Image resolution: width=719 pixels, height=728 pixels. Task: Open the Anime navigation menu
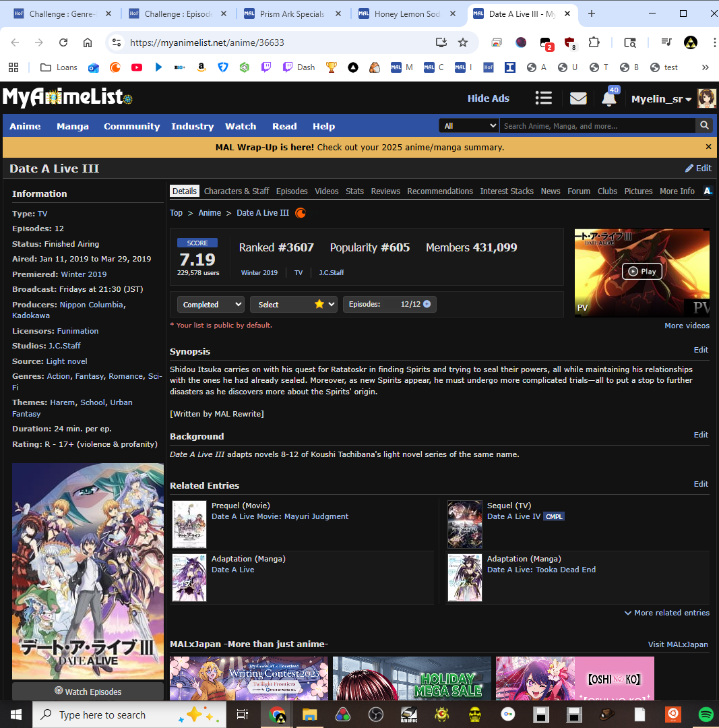pyautogui.click(x=25, y=126)
